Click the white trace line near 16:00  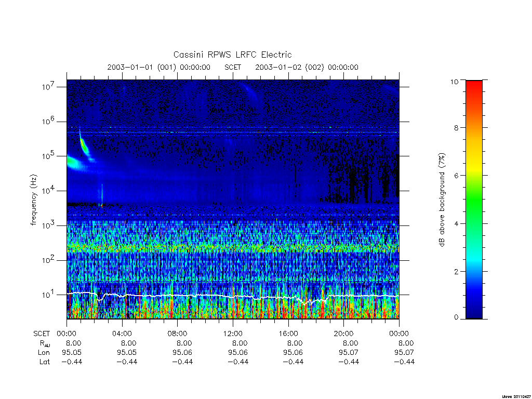click(288, 298)
